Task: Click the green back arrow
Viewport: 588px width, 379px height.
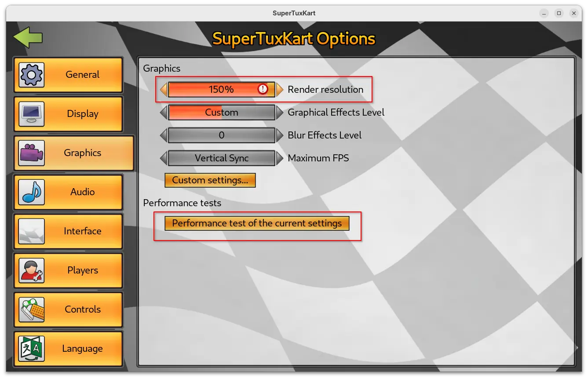Action: pos(28,38)
